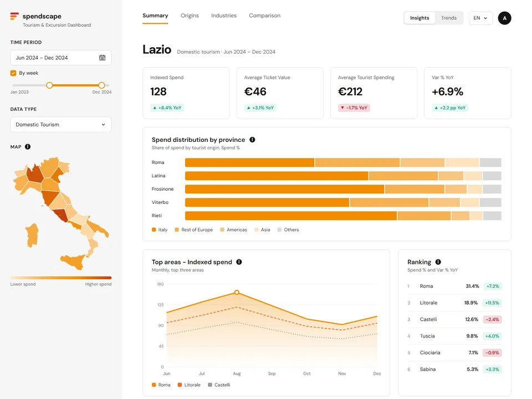This screenshot has width=532, height=399.
Task: Click the Latina stacked bar
Action: pyautogui.click(x=343, y=176)
